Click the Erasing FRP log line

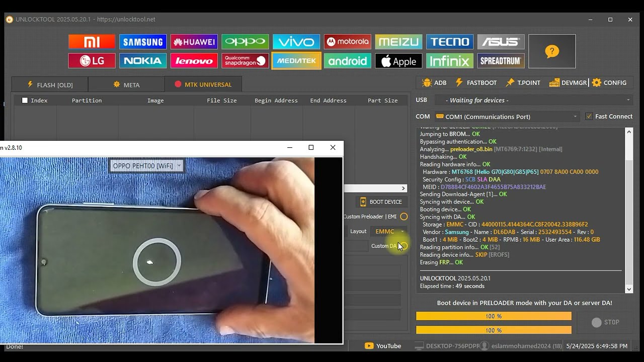441,262
